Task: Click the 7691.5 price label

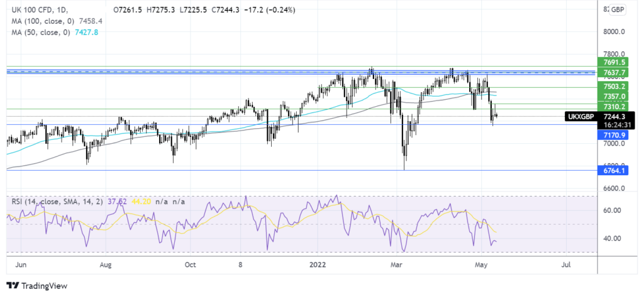Action: tap(611, 62)
